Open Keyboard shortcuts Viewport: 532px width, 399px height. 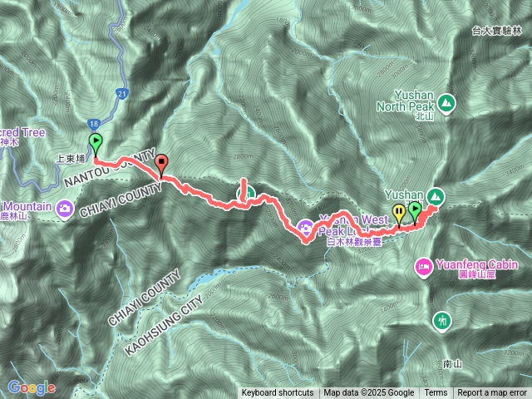pos(278,393)
